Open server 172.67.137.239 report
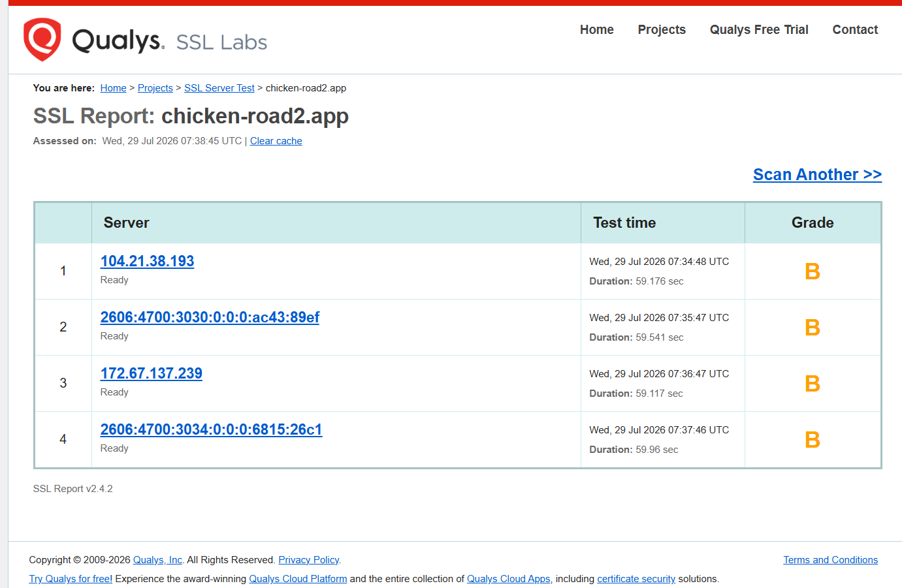Screen dimensions: 902x588 (152, 373)
